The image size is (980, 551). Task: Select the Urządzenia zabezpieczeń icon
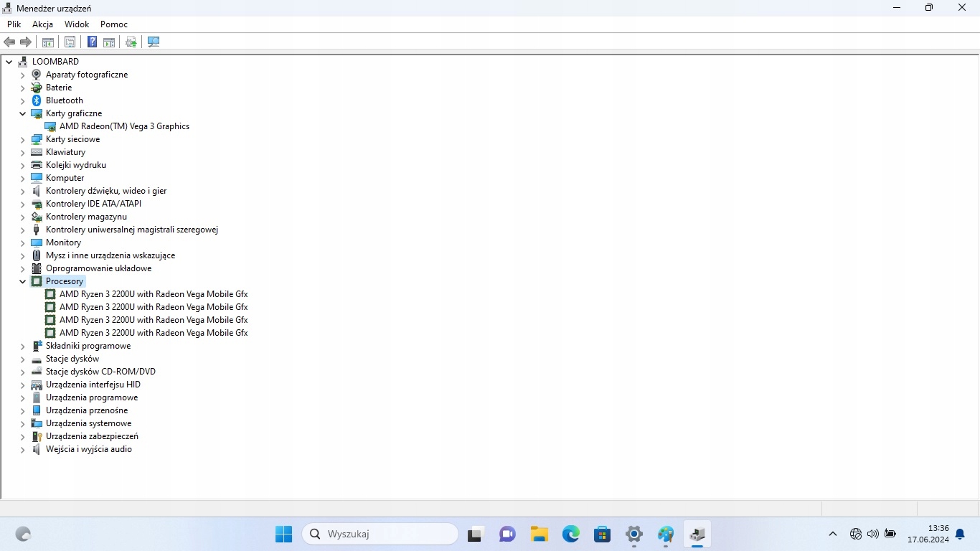[37, 436]
